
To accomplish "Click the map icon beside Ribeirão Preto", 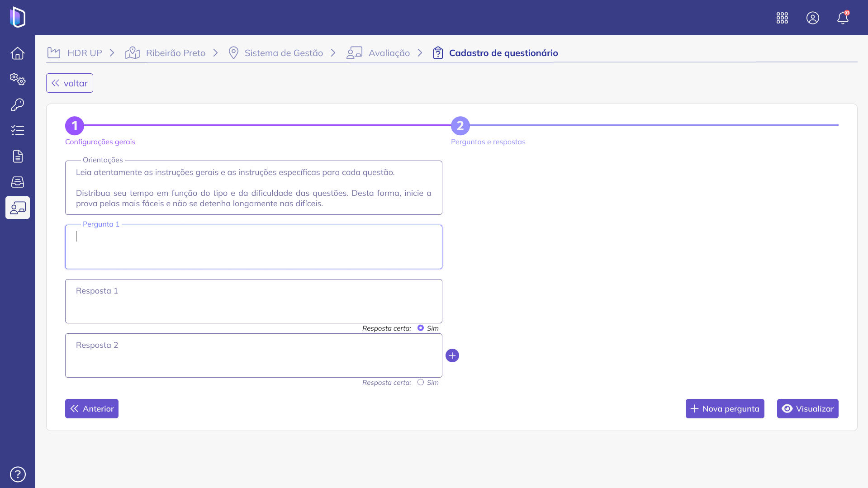I will click(133, 53).
